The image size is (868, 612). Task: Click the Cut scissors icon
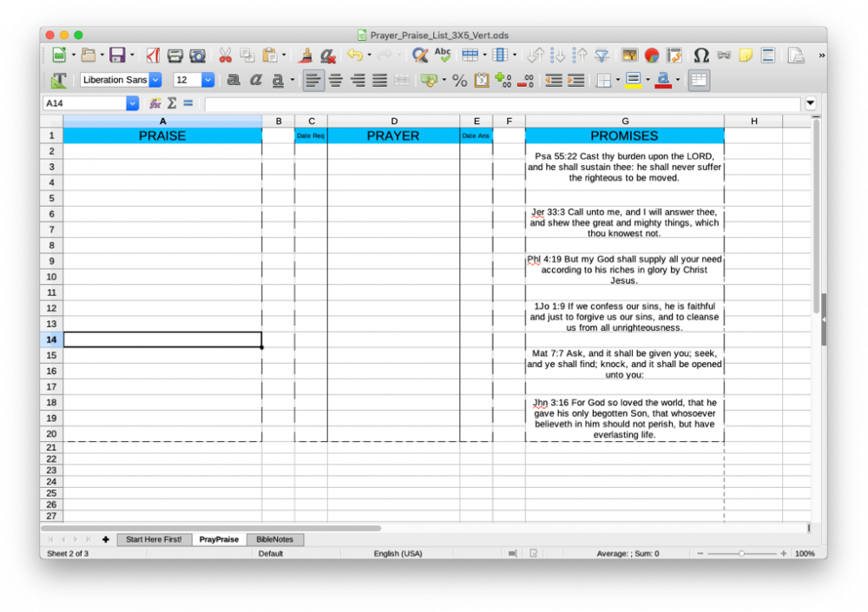(x=225, y=56)
